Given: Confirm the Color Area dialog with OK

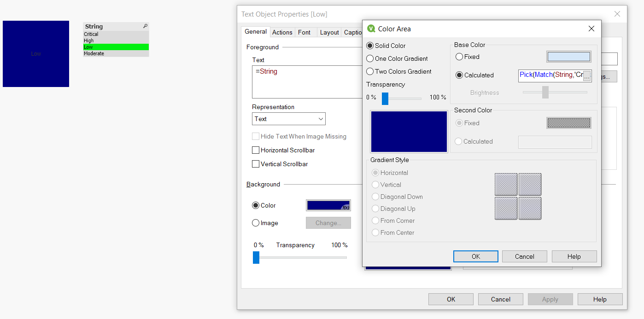Looking at the screenshot, I should point(475,256).
